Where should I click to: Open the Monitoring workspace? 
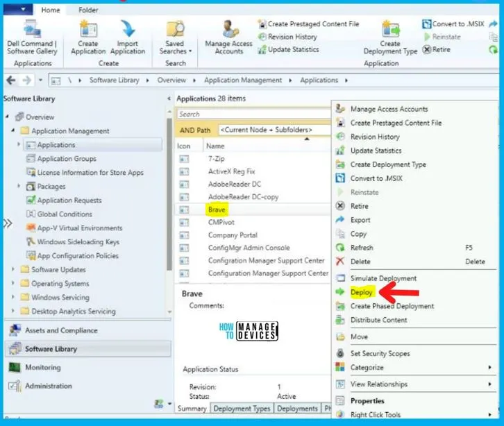pos(42,368)
